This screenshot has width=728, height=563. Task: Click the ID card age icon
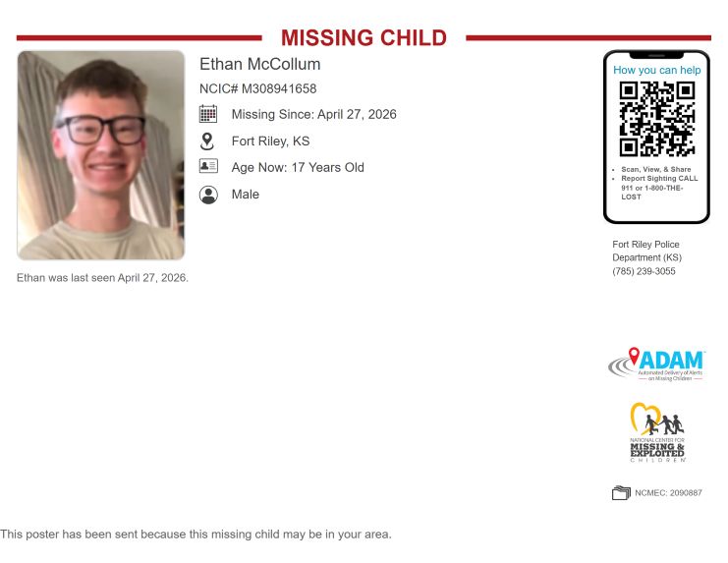208,166
